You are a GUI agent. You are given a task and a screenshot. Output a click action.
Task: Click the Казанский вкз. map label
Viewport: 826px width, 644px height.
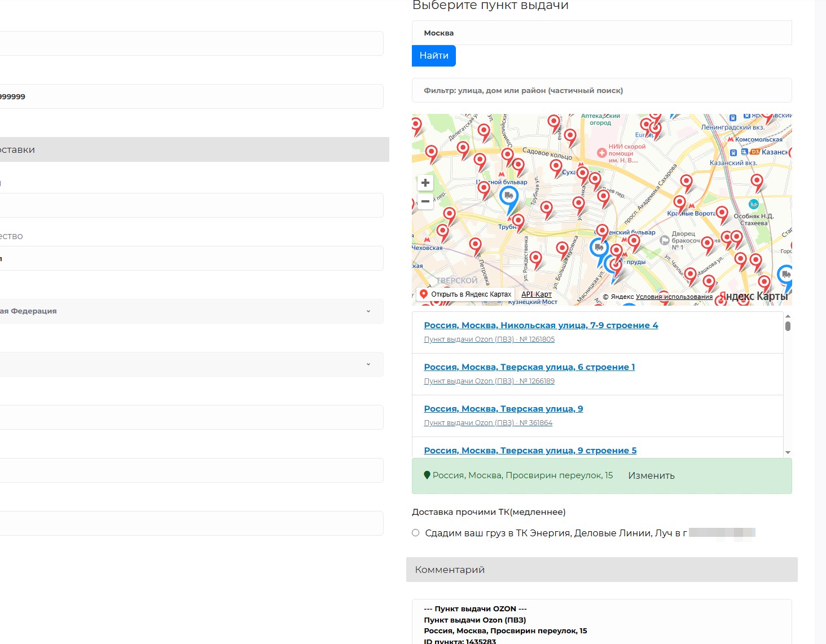click(733, 163)
